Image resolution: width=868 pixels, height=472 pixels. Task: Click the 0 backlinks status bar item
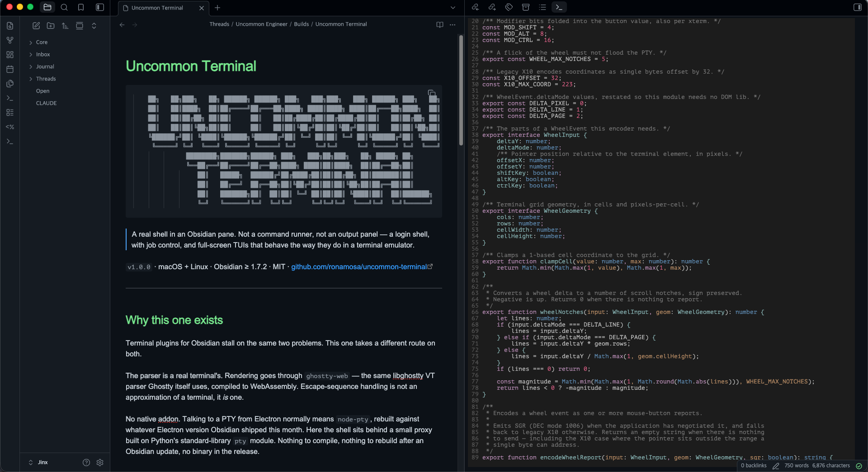754,465
